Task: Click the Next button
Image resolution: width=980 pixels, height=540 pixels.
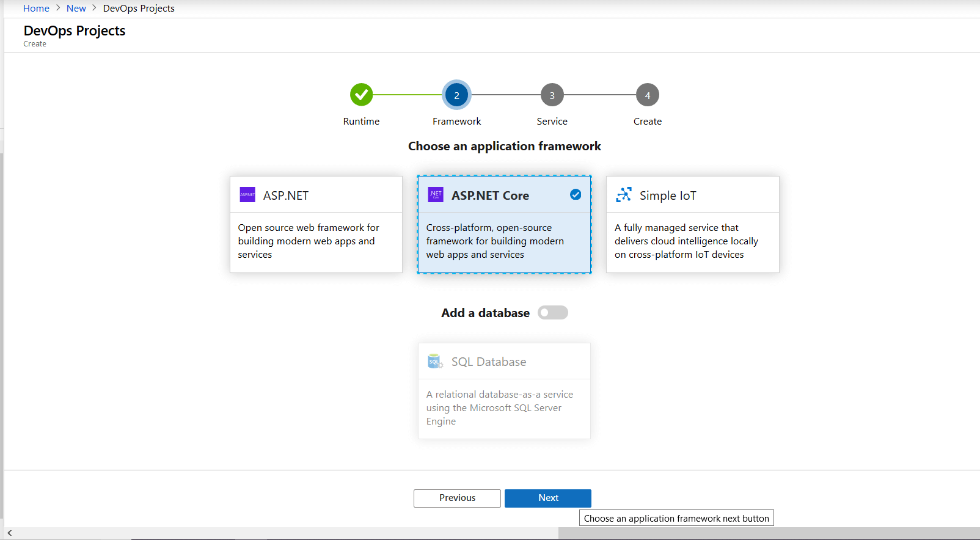Action: (548, 498)
